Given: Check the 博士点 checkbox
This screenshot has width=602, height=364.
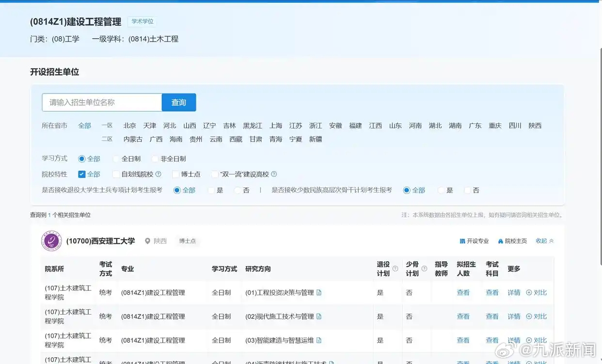Looking at the screenshot, I should [175, 174].
